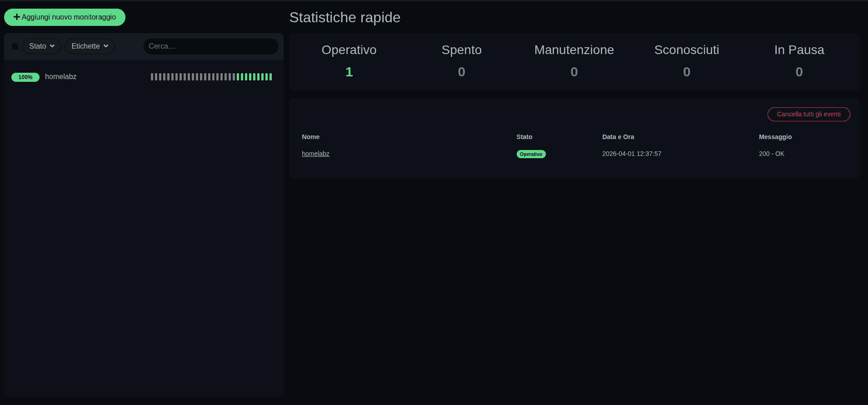Image resolution: width=868 pixels, height=405 pixels.
Task: Click the homelabz heartbeat bar
Action: (x=211, y=77)
